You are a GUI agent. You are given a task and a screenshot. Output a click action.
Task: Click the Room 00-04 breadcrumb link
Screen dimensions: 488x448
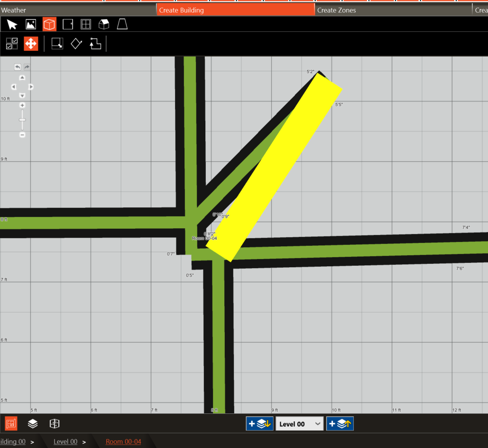[x=123, y=441]
